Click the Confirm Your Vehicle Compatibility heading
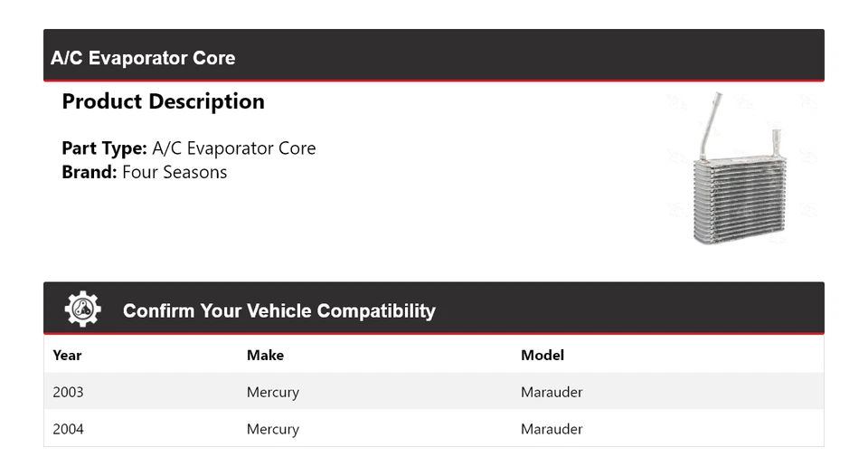 tap(278, 311)
